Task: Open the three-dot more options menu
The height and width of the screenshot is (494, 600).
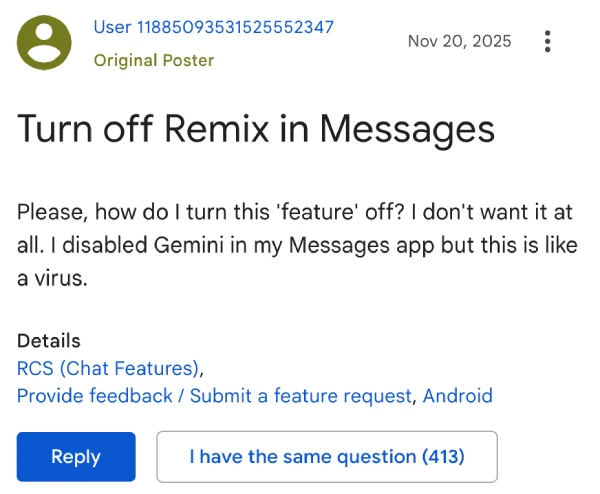Action: coord(547,42)
